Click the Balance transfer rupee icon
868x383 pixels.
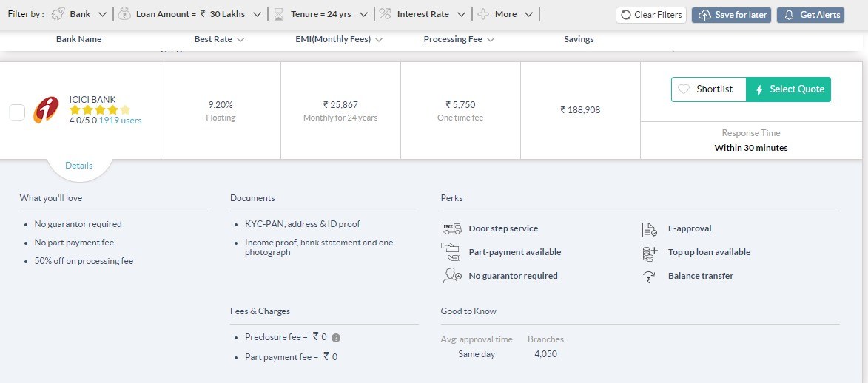click(x=650, y=277)
